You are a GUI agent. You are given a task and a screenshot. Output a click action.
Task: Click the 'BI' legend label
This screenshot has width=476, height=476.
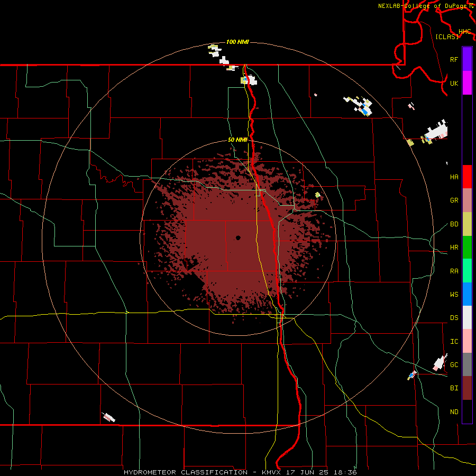(x=454, y=388)
